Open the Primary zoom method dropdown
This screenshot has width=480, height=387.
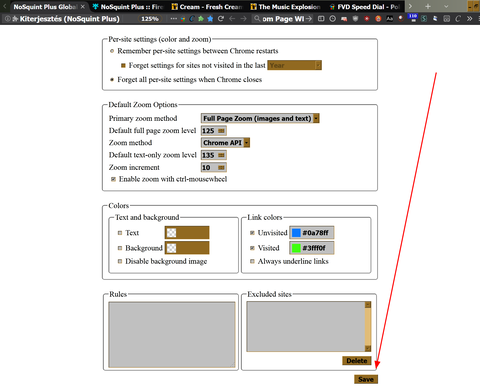260,118
